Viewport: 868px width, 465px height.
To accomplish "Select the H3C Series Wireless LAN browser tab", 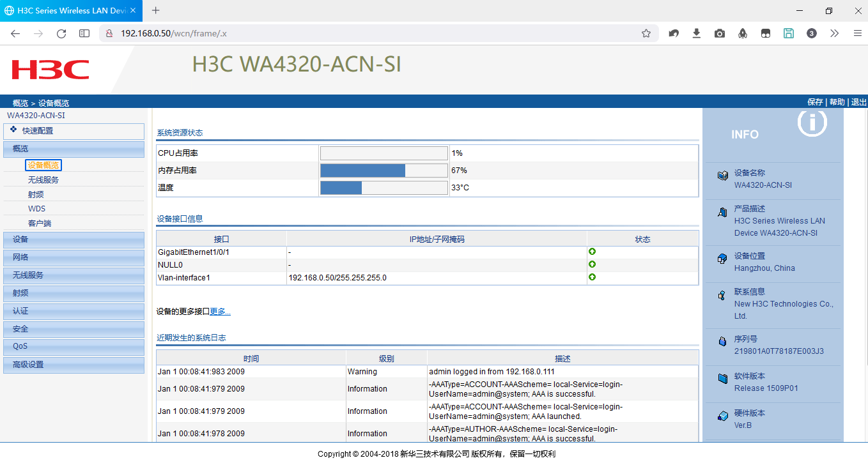I will click(x=71, y=11).
